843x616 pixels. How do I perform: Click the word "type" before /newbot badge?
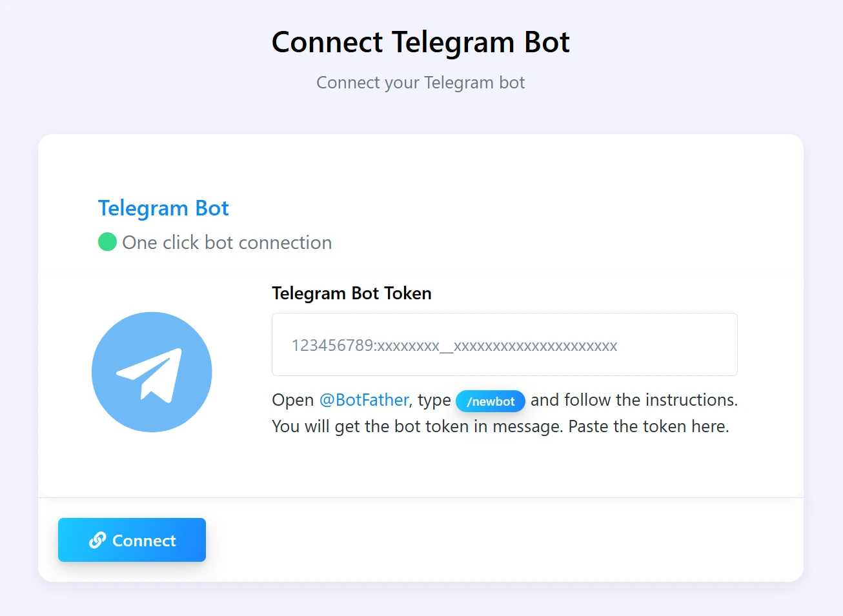point(434,400)
